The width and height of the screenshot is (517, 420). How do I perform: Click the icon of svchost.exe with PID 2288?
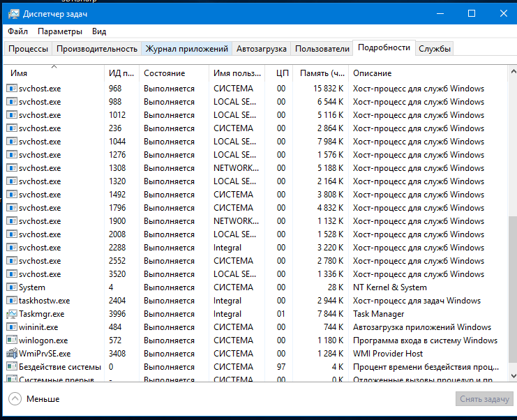12,248
